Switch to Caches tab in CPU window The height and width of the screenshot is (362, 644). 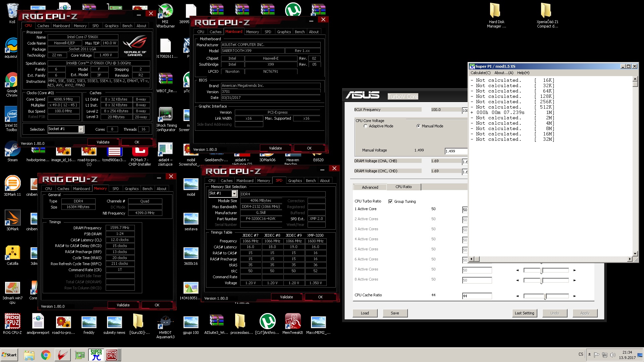43,25
